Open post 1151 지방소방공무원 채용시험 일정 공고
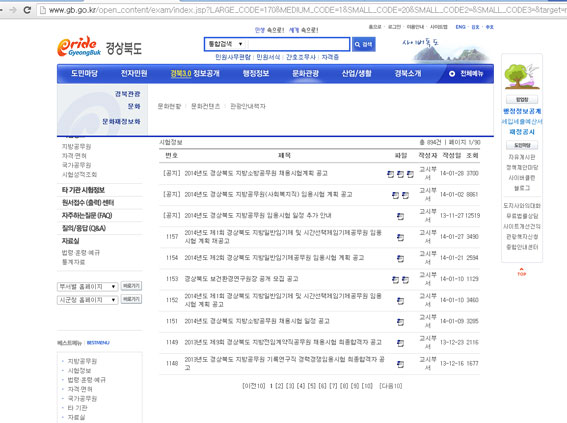 (x=257, y=321)
